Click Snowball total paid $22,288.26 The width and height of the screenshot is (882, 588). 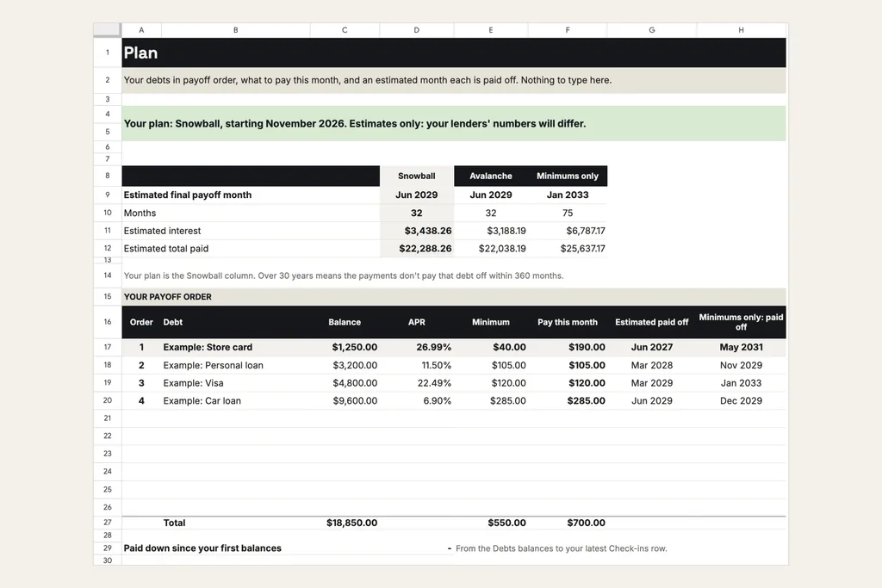coord(425,249)
